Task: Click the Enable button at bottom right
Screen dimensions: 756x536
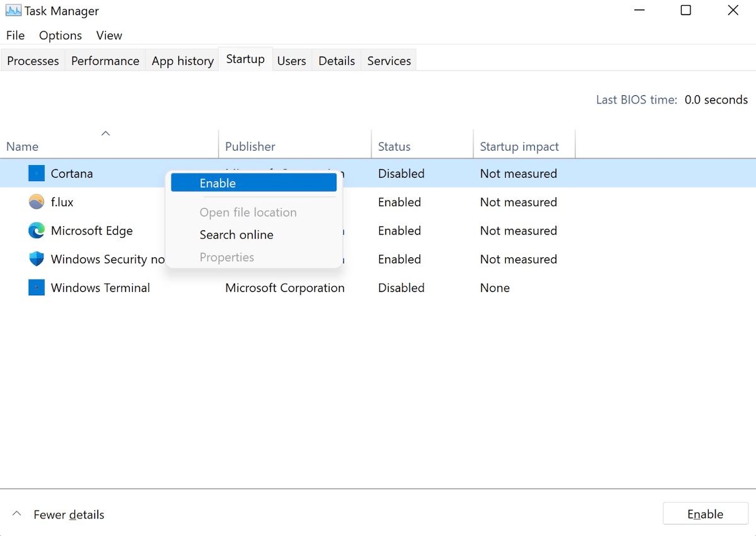Action: (705, 513)
